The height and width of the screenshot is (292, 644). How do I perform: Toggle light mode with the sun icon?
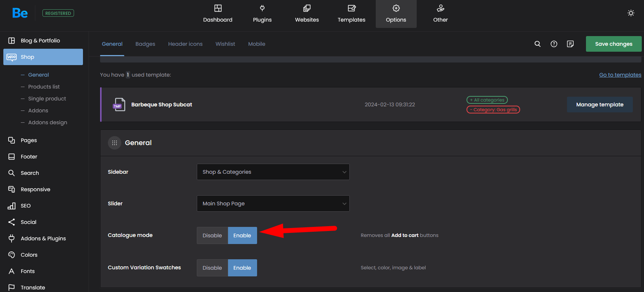tap(631, 13)
